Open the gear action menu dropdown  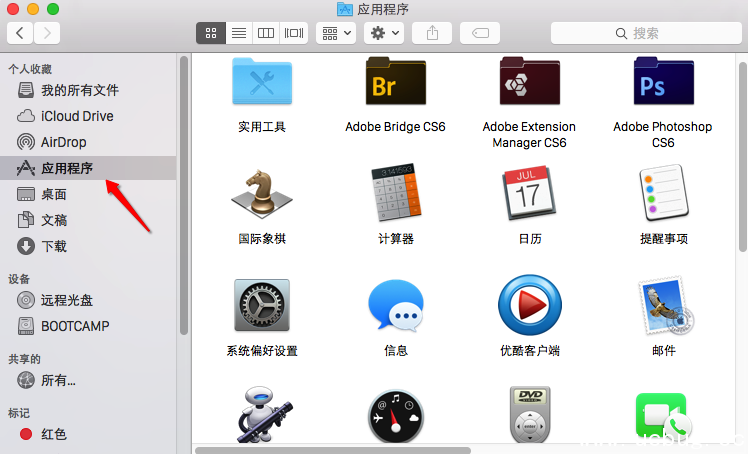click(384, 33)
